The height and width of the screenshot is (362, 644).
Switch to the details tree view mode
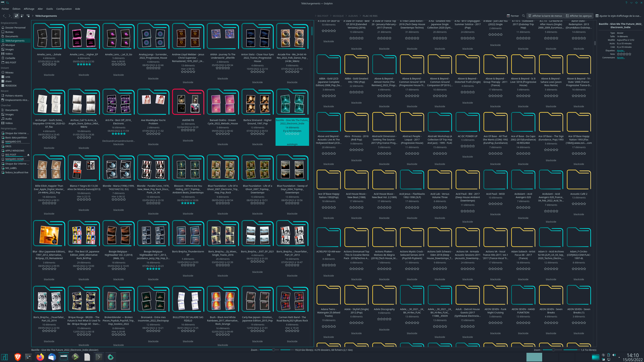tap(28, 16)
